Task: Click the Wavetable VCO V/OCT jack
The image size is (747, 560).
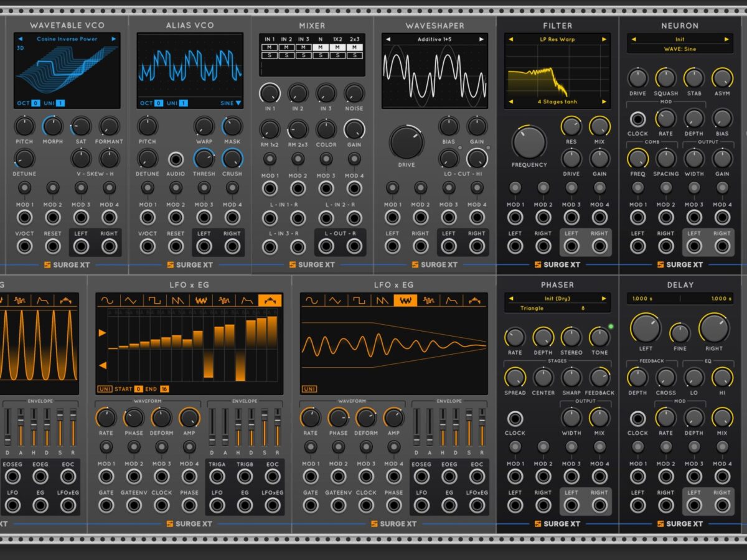Action: pos(24,246)
